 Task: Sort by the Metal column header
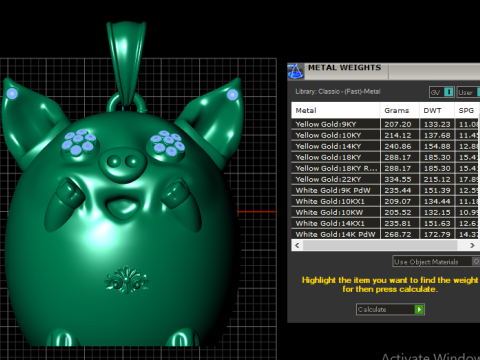point(336,110)
